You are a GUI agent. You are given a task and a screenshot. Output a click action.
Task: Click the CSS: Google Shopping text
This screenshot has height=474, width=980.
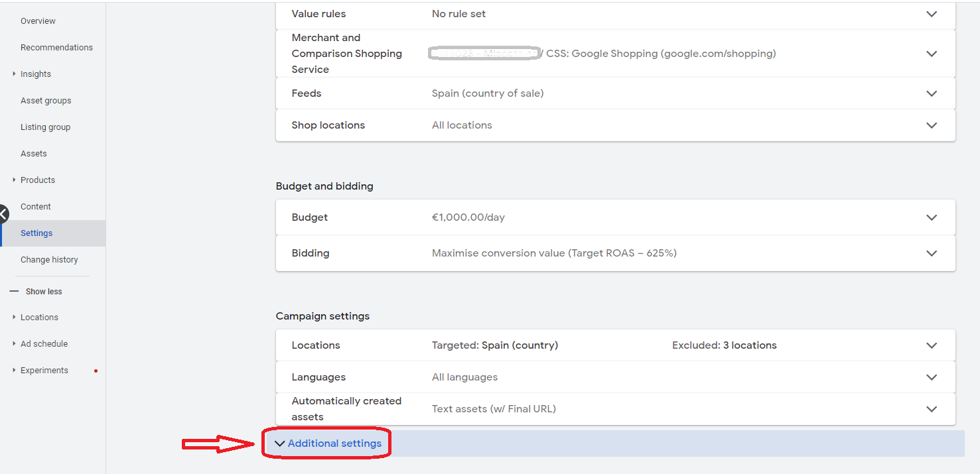[661, 54]
